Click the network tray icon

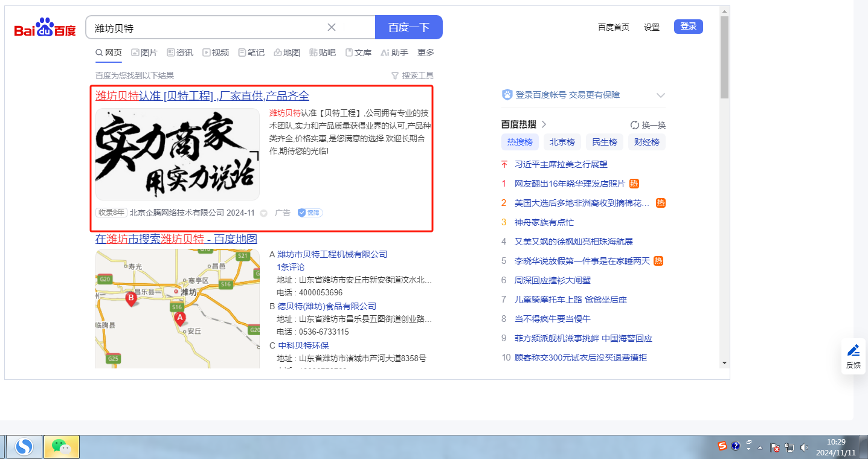click(x=789, y=448)
